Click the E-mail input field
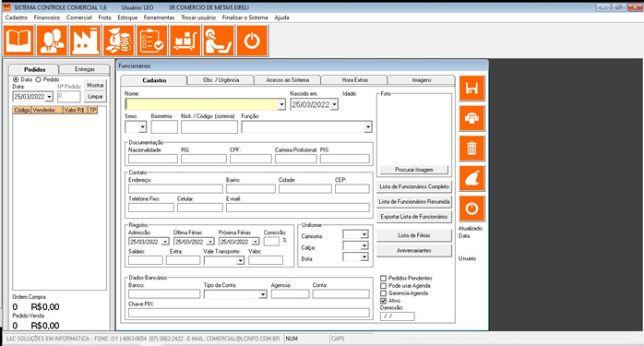Image resolution: width=644 pixels, height=346 pixels. (x=298, y=208)
